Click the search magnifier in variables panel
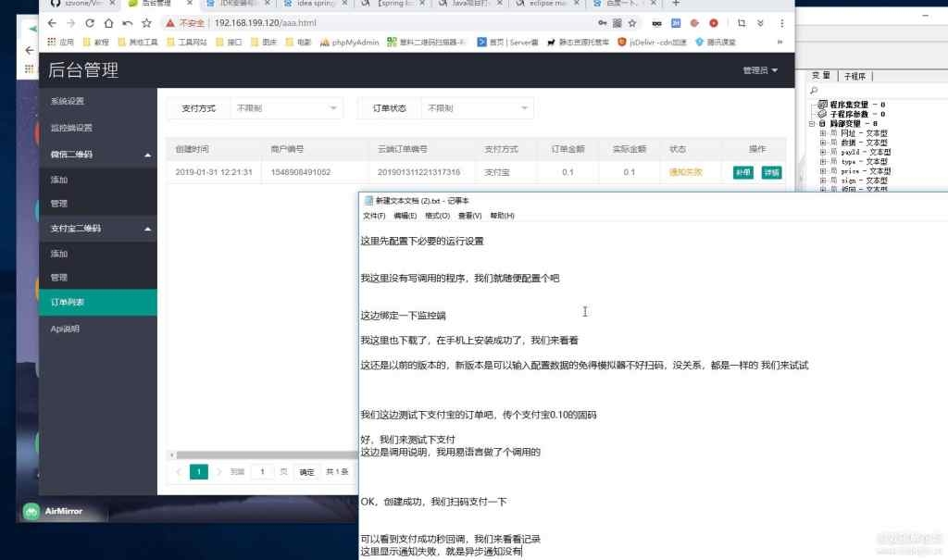948x560 pixels. tap(814, 91)
